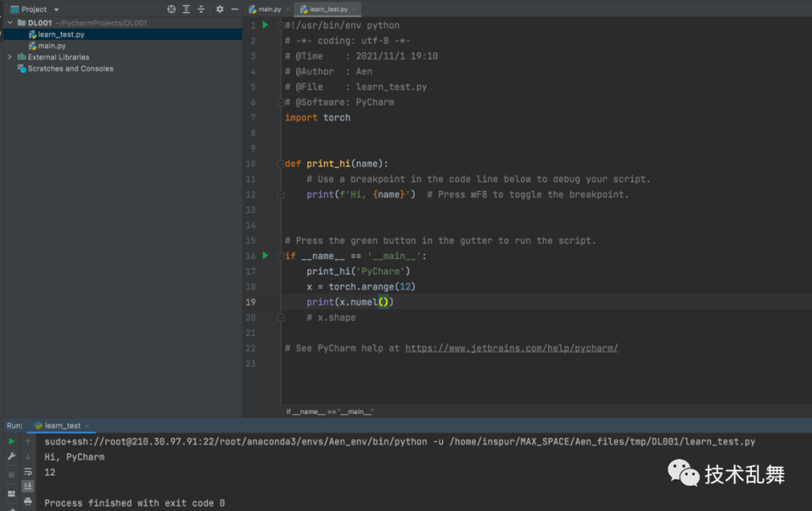The image size is (812, 511).
Task: Click the fold end marker on line 20
Action: [280, 317]
